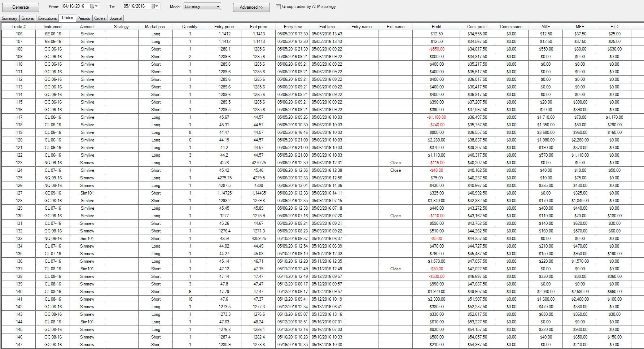This screenshot has width=644, height=349.
Task: Click the -$330.00 loss on trade 138
Action: [437, 276]
